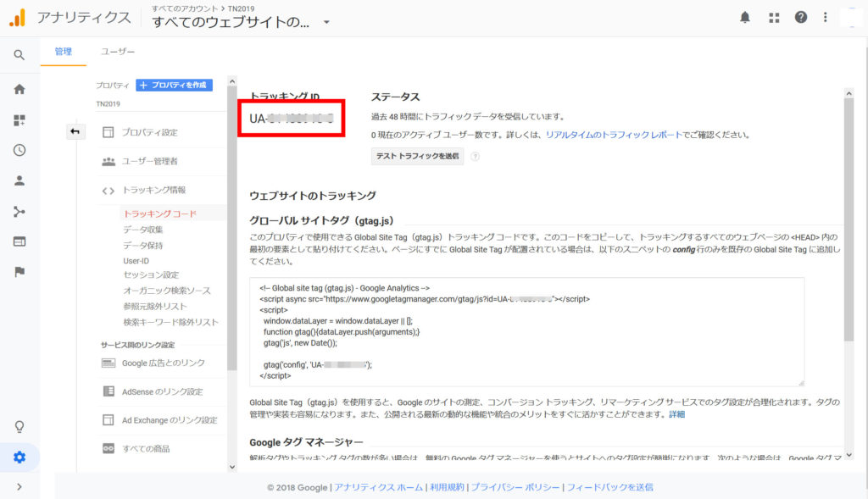Open Ad Exchange のリンク設定
The width and height of the screenshot is (868, 499).
tap(170, 420)
